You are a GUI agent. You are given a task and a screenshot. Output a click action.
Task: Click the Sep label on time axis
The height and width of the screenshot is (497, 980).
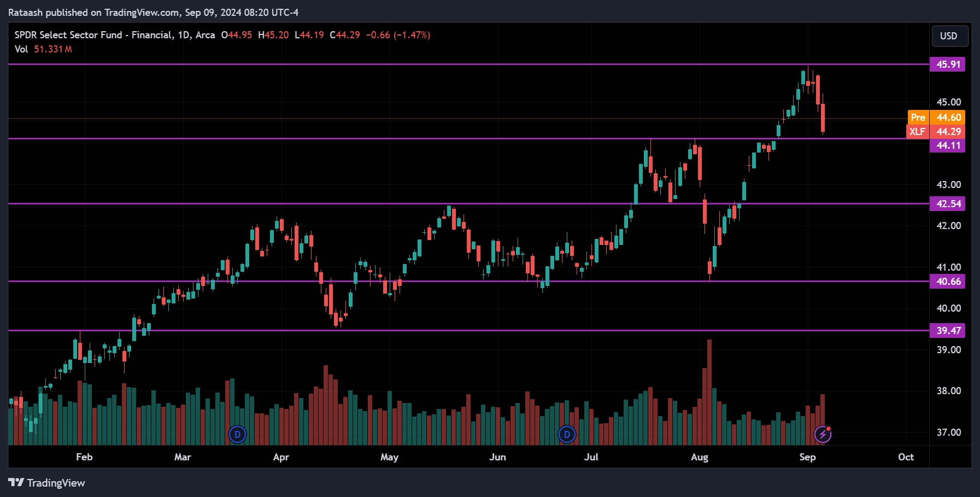(807, 457)
